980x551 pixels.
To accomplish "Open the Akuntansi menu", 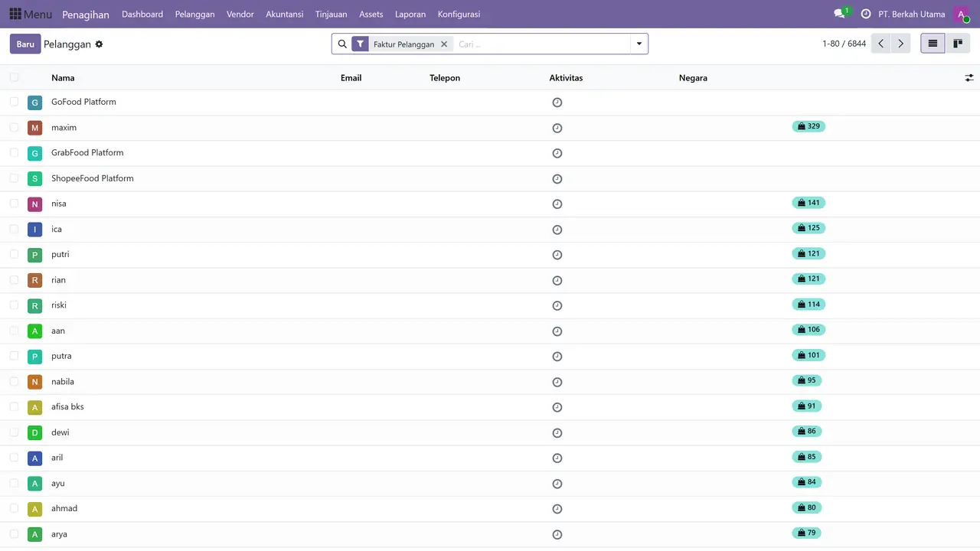I will pyautogui.click(x=285, y=14).
